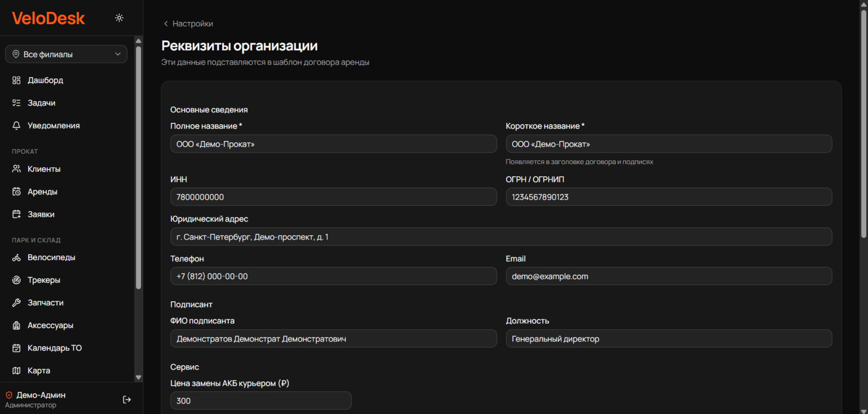This screenshot has height=414, width=868.
Task: Click the Задачи checklist icon
Action: pyautogui.click(x=16, y=103)
